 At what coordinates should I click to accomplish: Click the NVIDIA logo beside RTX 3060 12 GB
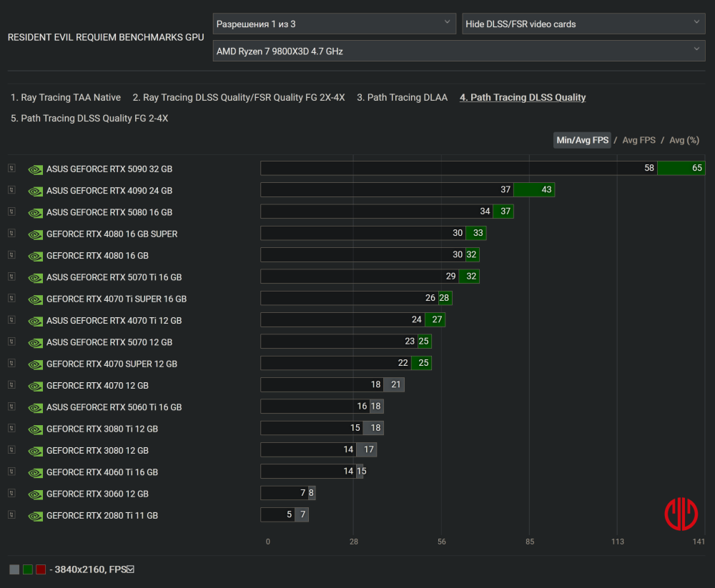35,494
